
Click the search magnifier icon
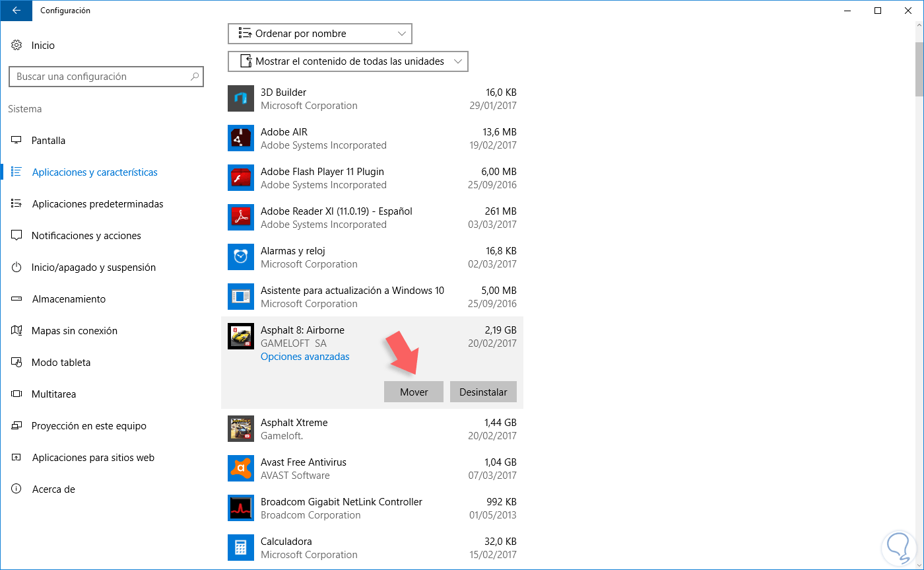click(195, 77)
